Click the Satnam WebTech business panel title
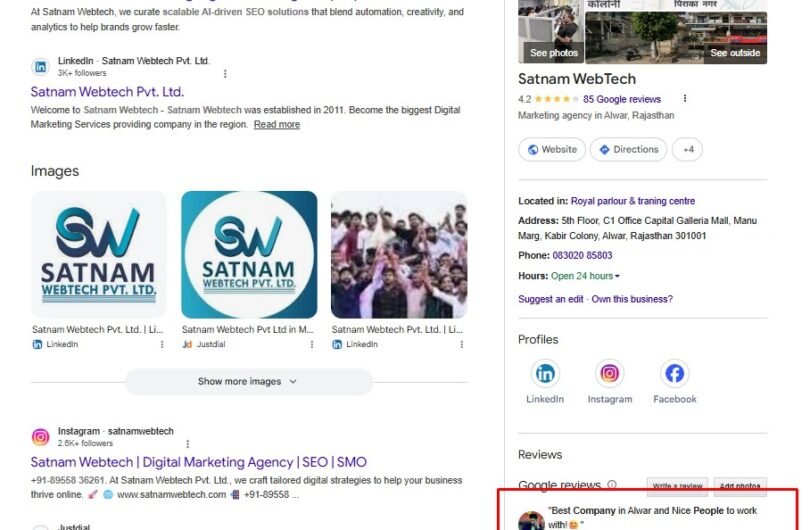The height and width of the screenshot is (530, 810). point(577,79)
